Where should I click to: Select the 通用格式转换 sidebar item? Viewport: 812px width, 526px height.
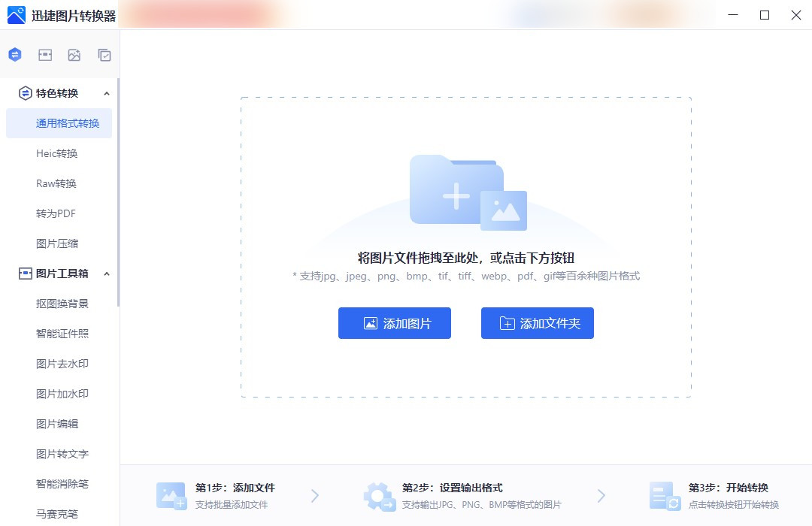(59, 123)
